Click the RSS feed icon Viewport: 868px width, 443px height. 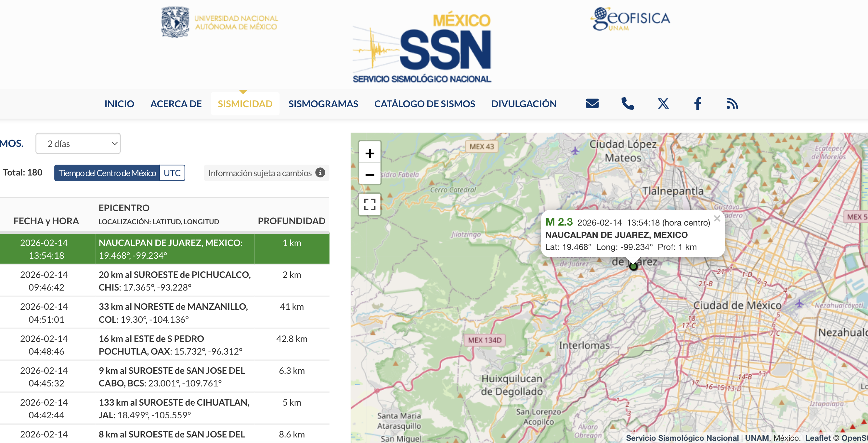point(732,103)
